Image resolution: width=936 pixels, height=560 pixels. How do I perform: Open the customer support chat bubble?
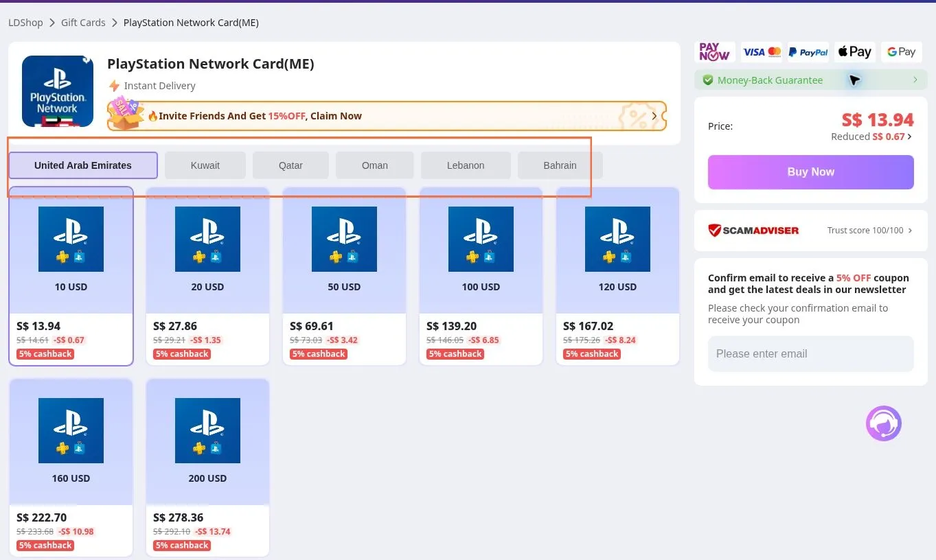(x=884, y=423)
